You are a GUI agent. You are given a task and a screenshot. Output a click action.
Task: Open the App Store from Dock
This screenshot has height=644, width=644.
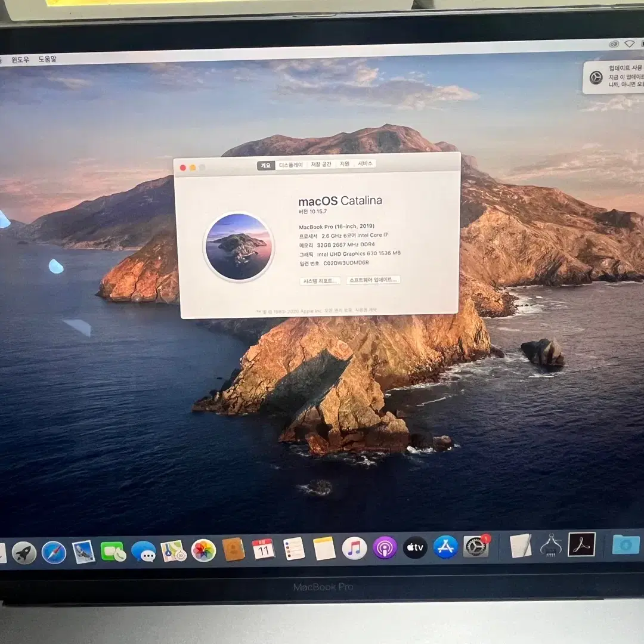point(445,547)
